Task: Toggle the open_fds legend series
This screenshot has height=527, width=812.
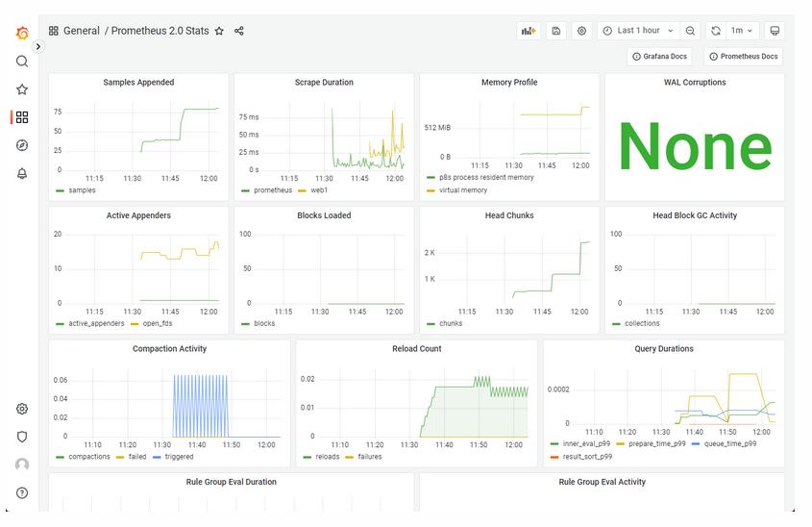Action: click(x=158, y=323)
